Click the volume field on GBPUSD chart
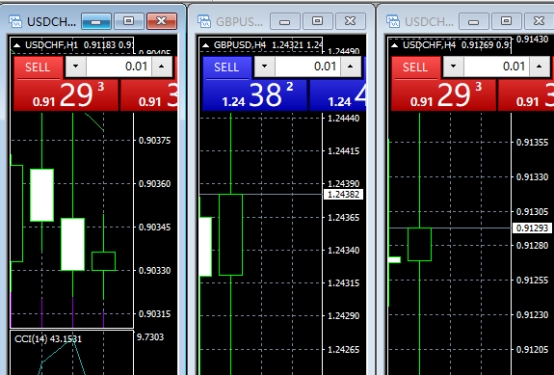554x375 pixels. [x=307, y=66]
